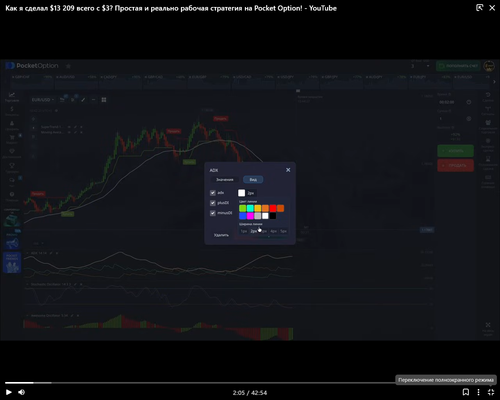Click the Удалить button in ADX dialog
This screenshot has height=400, width=500.
coord(221,235)
